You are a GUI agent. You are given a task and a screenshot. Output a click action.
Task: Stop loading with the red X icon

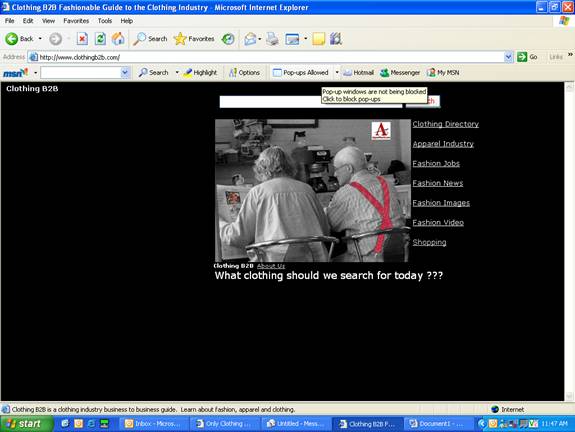(82, 39)
